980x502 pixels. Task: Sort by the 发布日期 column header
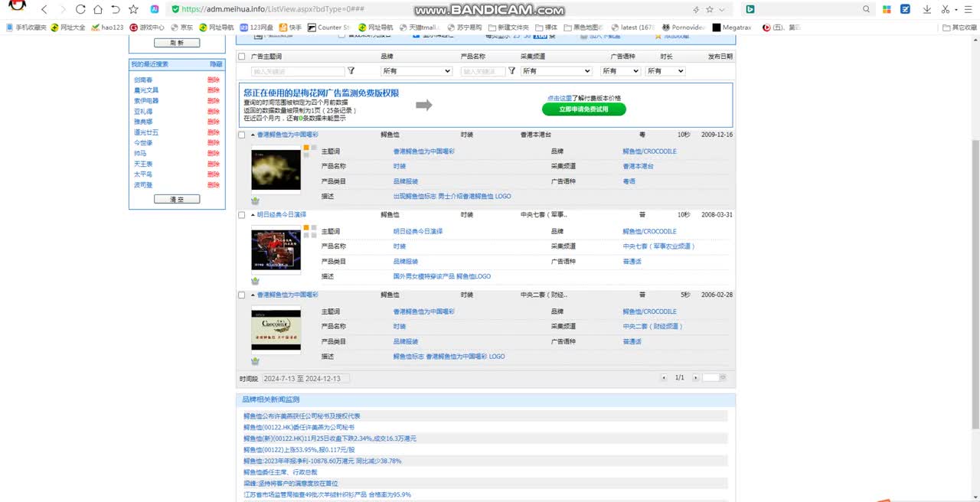(720, 57)
